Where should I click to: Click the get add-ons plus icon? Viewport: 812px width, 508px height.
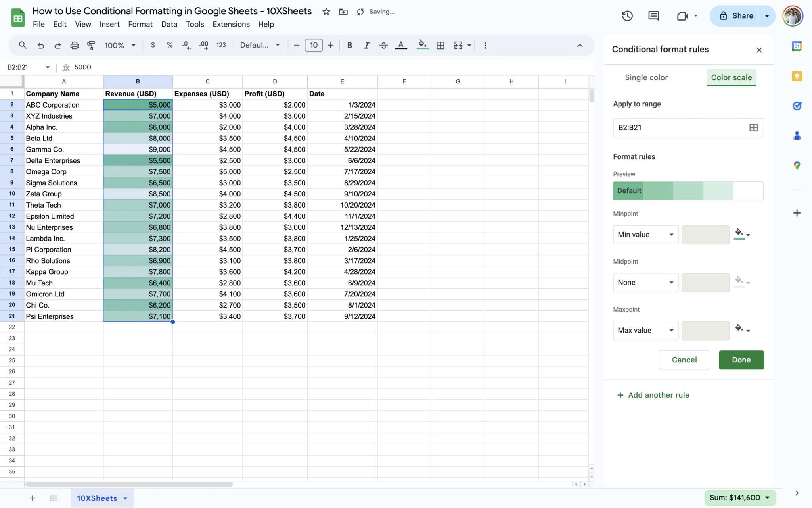tap(797, 213)
